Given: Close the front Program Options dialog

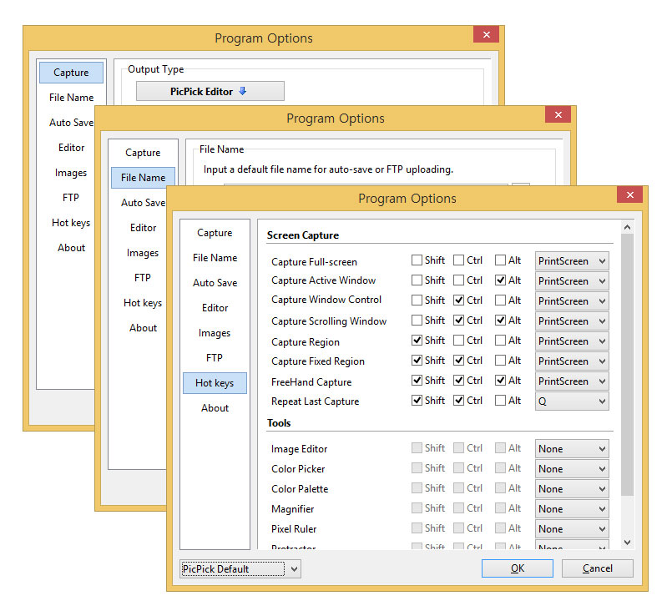Looking at the screenshot, I should click(630, 195).
